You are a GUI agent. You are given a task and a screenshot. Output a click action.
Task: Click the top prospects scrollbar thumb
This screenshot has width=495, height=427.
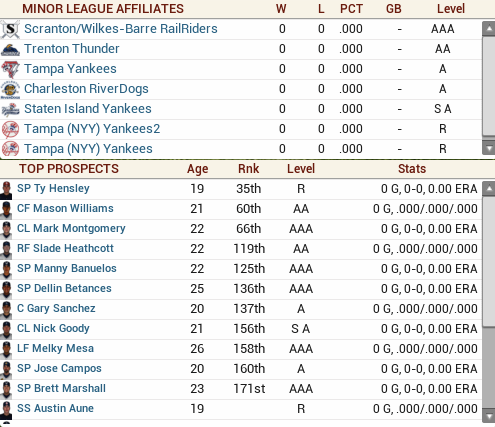click(489, 262)
